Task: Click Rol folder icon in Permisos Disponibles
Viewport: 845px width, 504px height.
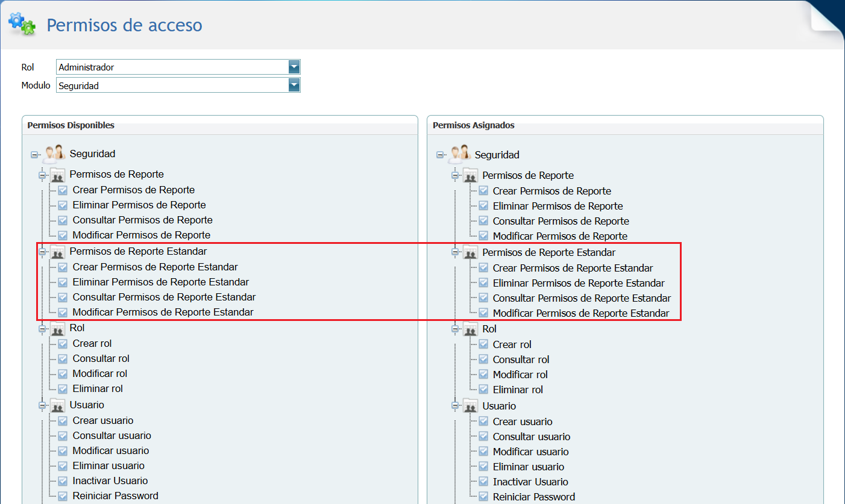Action: pyautogui.click(x=58, y=329)
